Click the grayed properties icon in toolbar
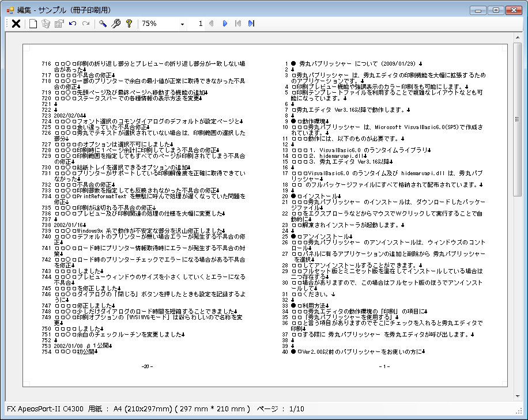The height and width of the screenshot is (420, 528). pyautogui.click(x=59, y=24)
